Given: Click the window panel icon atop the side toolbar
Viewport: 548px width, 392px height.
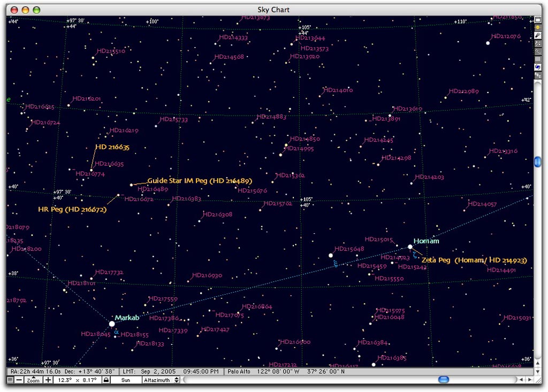Looking at the screenshot, I should [538, 20].
